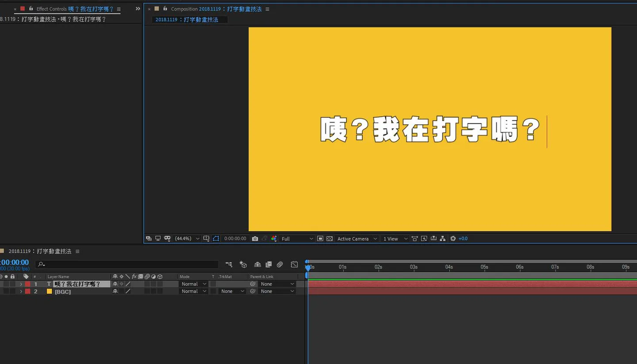637x364 pixels.
Task: Toggle Pixel Aspect Ratio Correction icon
Action: (x=414, y=238)
